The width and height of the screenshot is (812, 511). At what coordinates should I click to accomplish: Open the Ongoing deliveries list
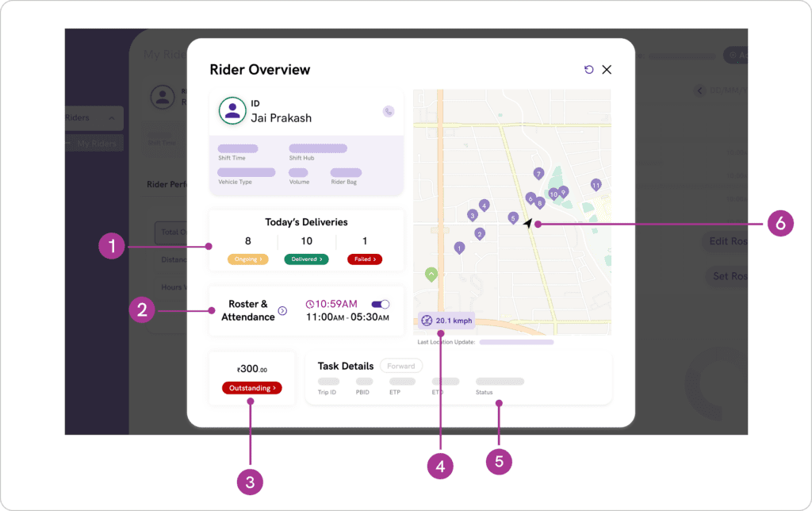tap(248, 259)
